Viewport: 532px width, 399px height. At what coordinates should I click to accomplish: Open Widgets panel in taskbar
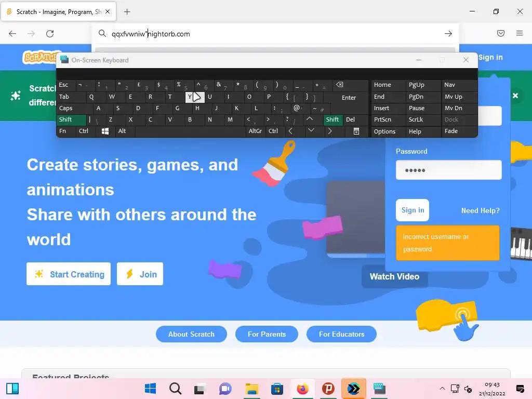12,389
